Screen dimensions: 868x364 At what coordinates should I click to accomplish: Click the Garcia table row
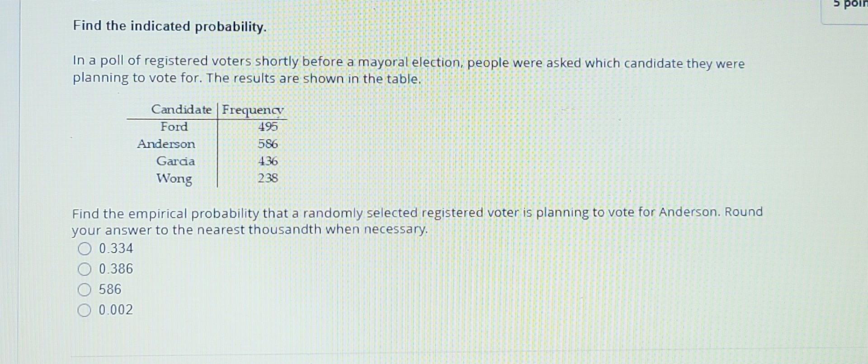pyautogui.click(x=175, y=161)
